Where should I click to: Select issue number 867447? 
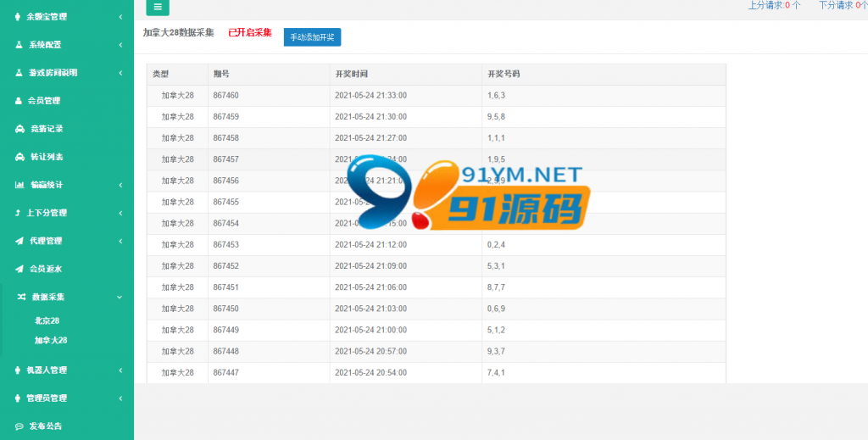[225, 373]
